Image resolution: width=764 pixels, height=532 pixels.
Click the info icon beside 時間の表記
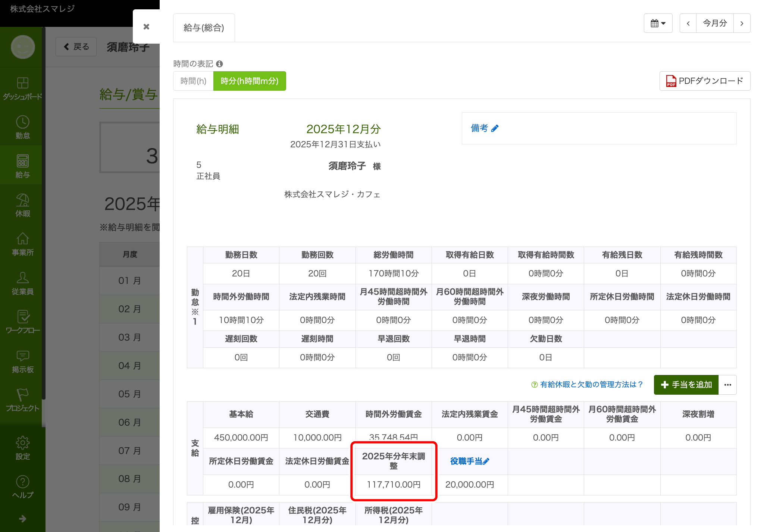point(219,64)
